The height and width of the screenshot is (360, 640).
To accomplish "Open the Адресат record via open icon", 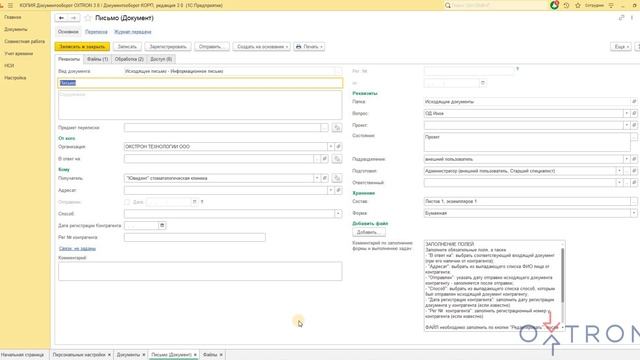I will click(338, 190).
